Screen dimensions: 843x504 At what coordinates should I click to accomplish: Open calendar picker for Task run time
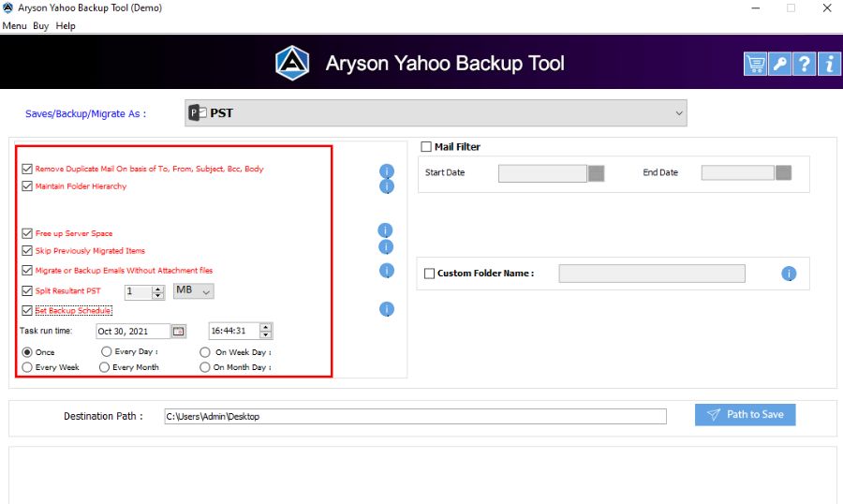click(x=179, y=332)
